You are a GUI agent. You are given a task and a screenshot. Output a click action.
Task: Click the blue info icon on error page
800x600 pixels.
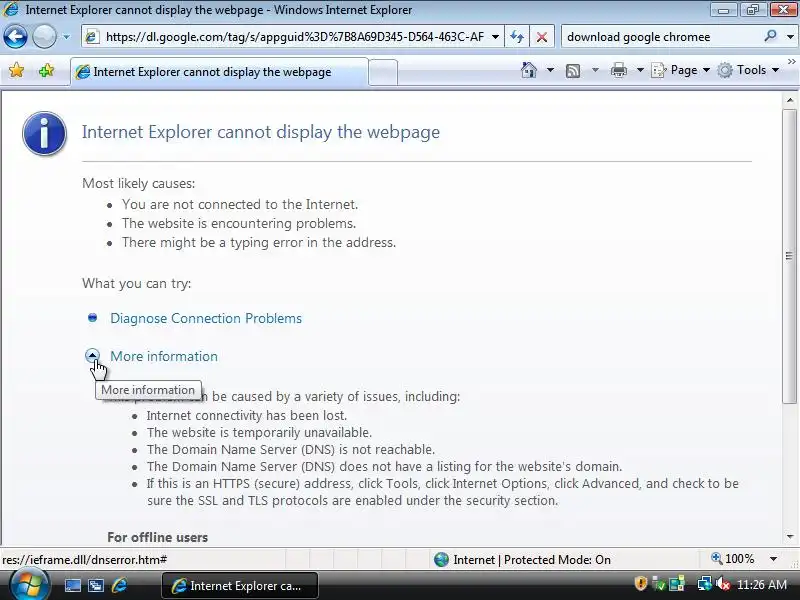pyautogui.click(x=44, y=133)
